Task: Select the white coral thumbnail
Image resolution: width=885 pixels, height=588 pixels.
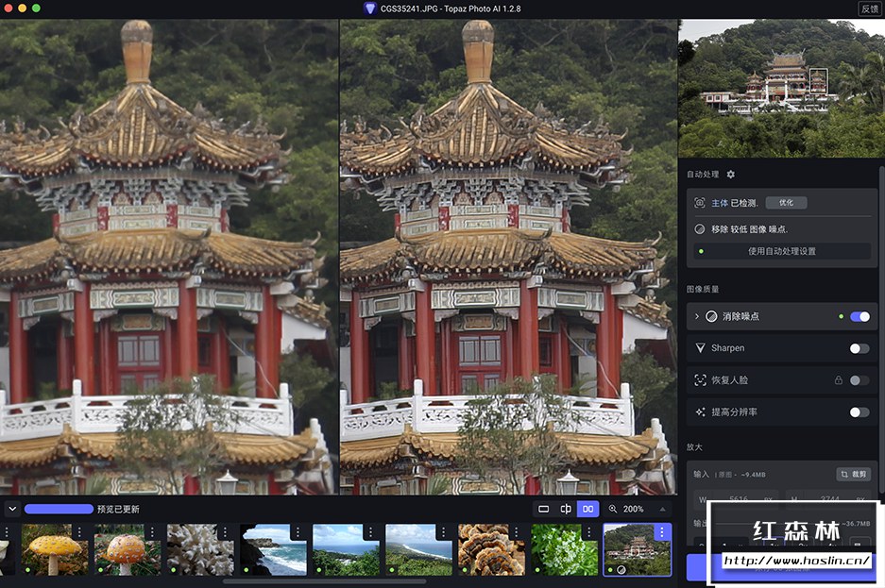Action: (x=200, y=549)
